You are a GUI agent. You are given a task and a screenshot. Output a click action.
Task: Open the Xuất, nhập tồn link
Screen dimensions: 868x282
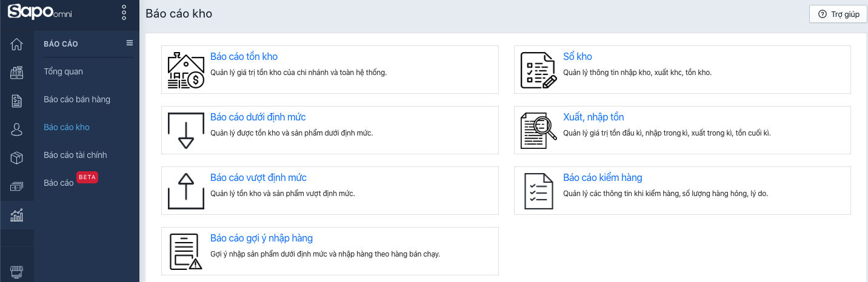(x=593, y=117)
